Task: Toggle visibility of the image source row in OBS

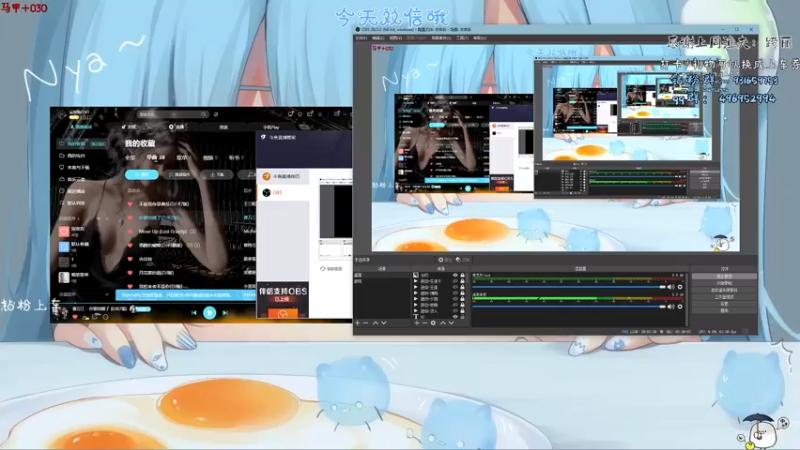Action: 456,275
